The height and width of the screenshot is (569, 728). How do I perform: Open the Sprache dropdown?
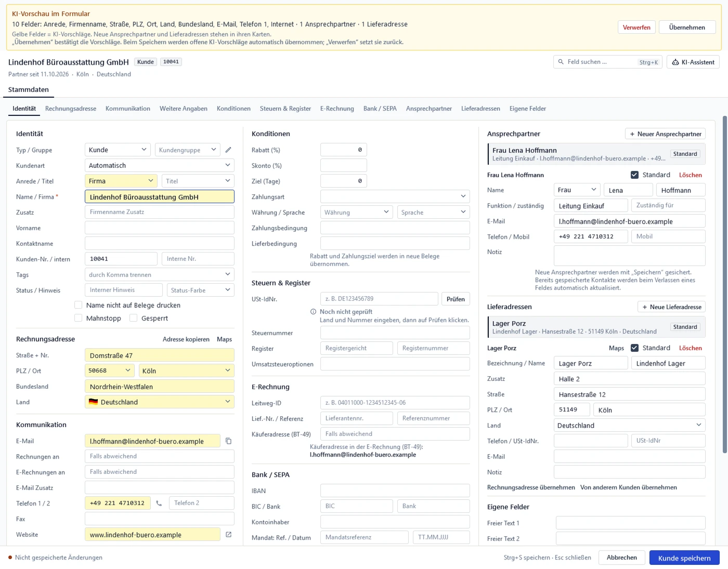[x=434, y=212]
